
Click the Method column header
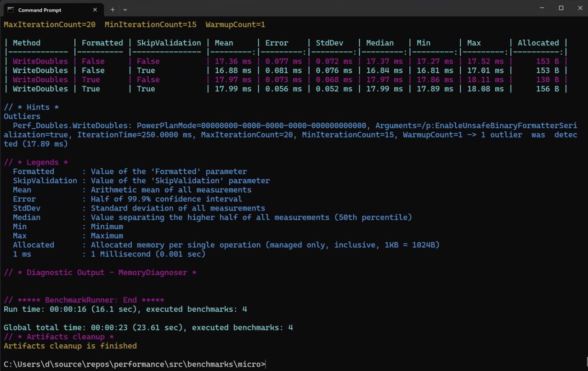[x=27, y=43]
